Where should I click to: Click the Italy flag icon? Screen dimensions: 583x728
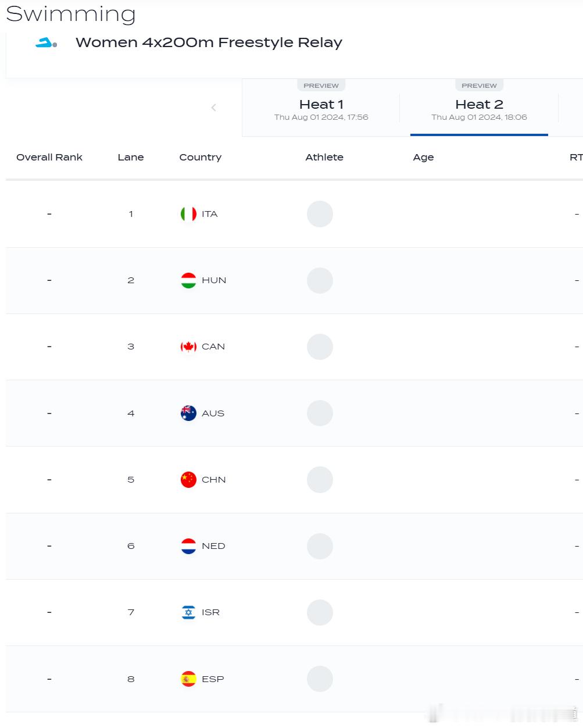coord(188,214)
